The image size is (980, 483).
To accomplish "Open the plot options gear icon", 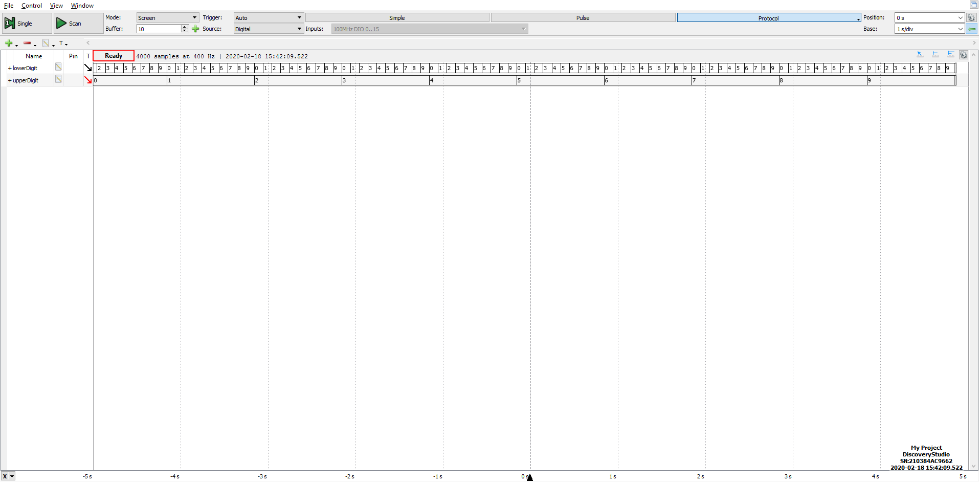I will tap(964, 55).
